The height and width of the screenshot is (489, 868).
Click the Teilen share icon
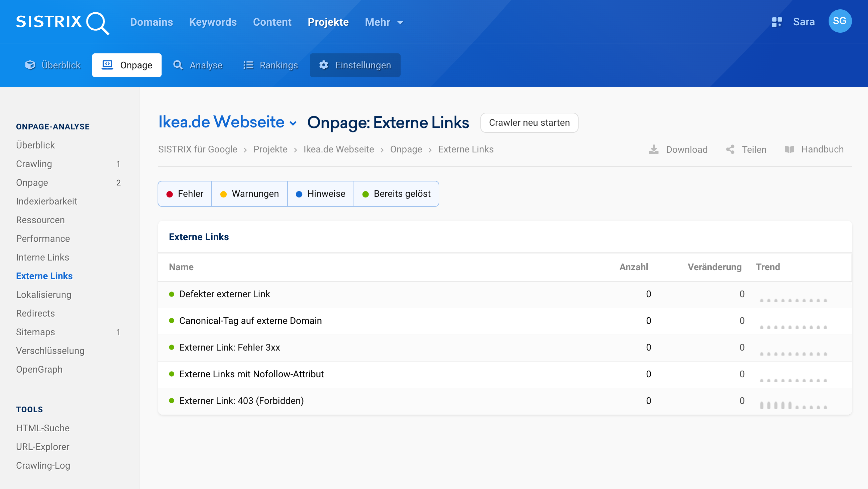pos(730,149)
